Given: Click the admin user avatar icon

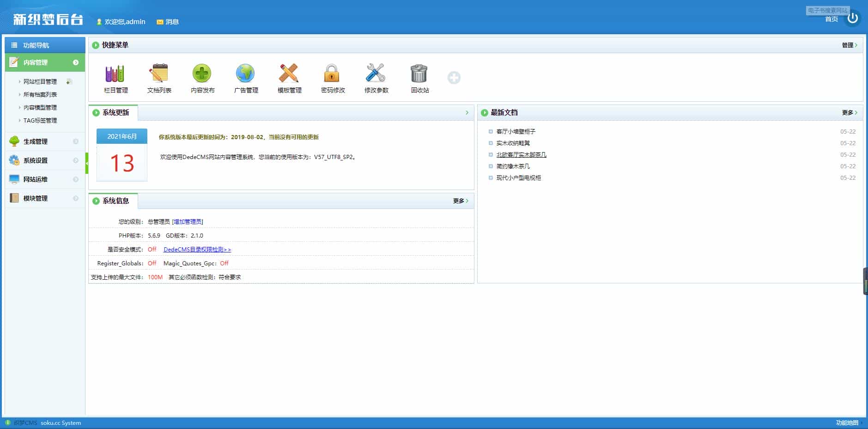Looking at the screenshot, I should 99,22.
